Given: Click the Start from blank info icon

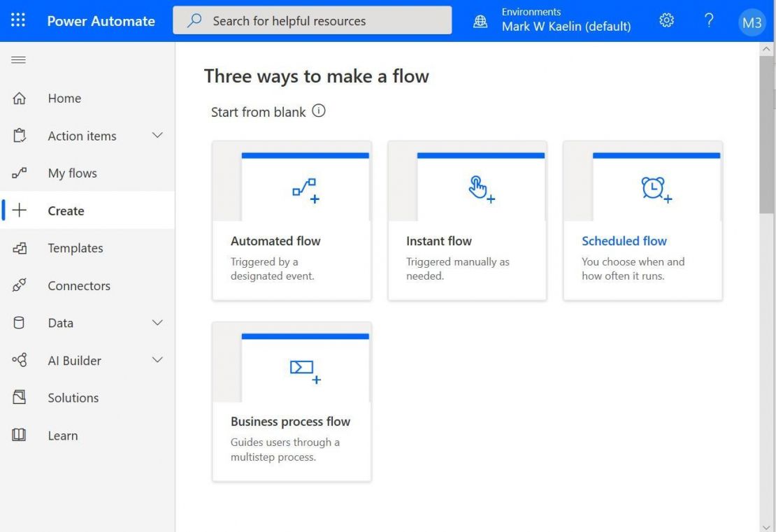Looking at the screenshot, I should point(319,110).
